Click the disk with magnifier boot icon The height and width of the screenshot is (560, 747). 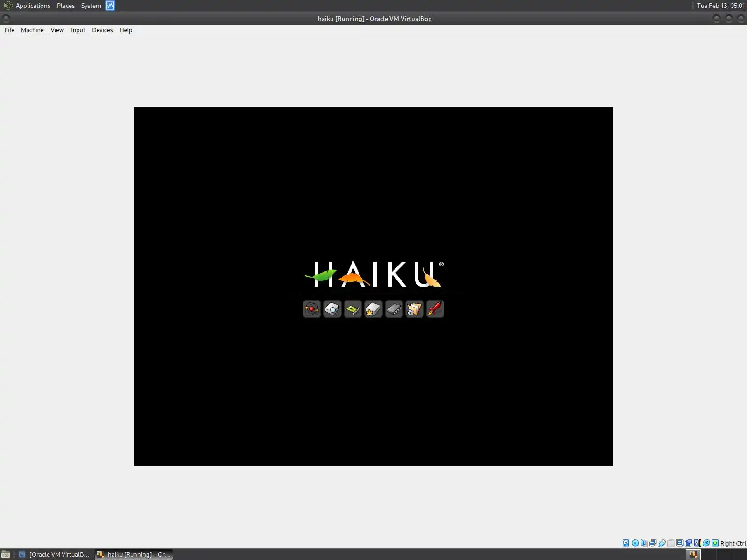tap(332, 309)
